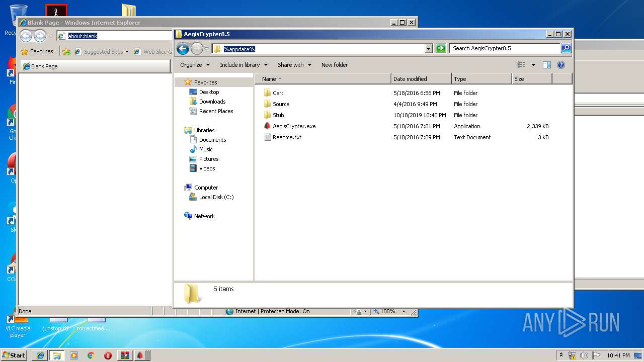Open Include in library menu
Viewport: 644px width, 362px height.
244,65
